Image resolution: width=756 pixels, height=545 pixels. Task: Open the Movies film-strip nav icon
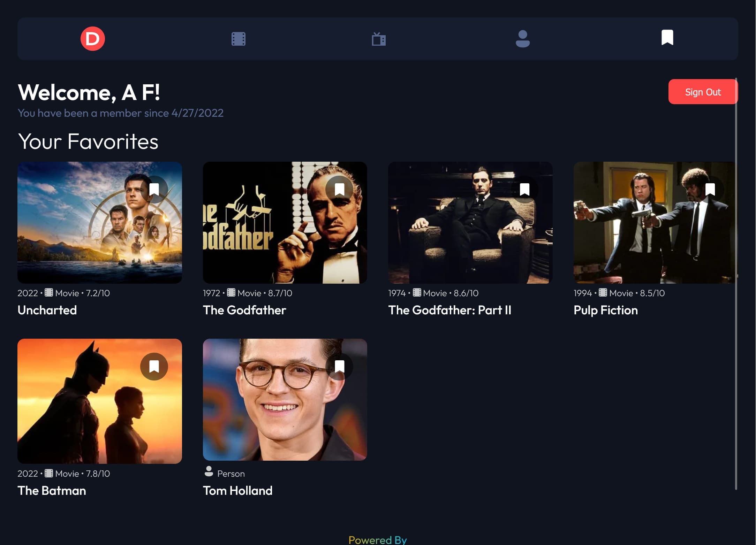click(x=239, y=39)
